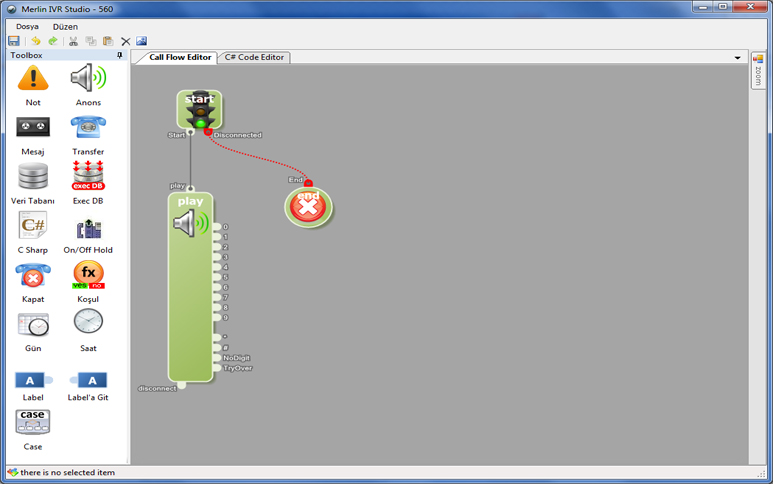Click the Merlin IVR Studio title bar icon
Image resolution: width=773 pixels, height=484 pixels.
tap(12, 9)
